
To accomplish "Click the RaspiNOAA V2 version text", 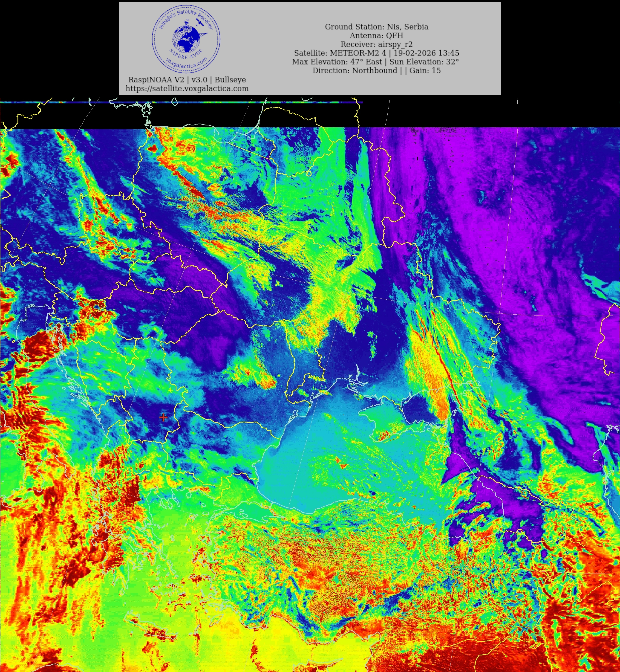I will [187, 80].
